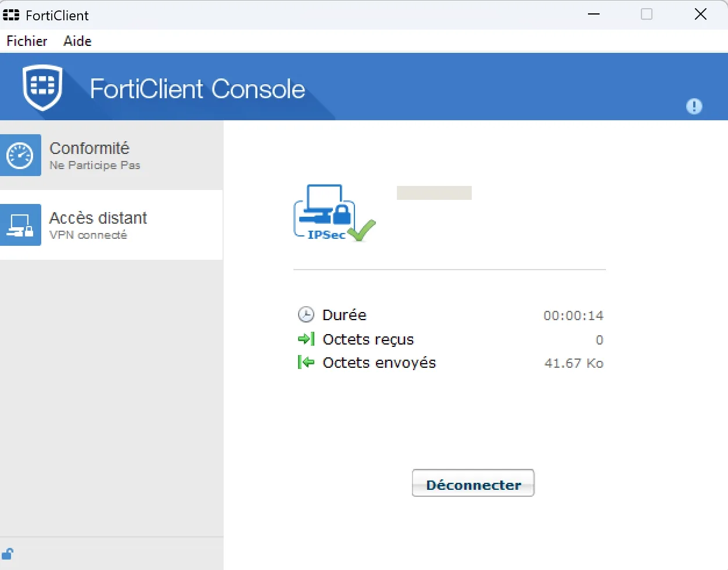Click the VPN connecté status text

tap(88, 235)
